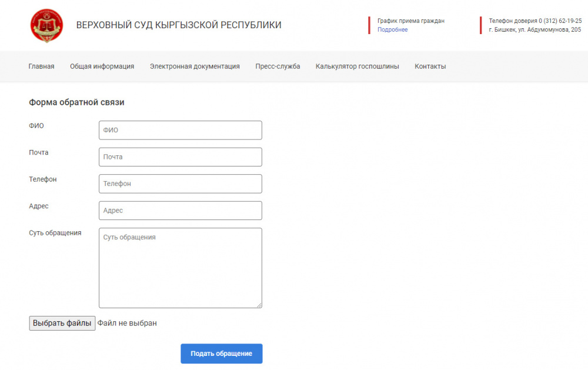Open the 'Общая информация' menu

coord(102,66)
